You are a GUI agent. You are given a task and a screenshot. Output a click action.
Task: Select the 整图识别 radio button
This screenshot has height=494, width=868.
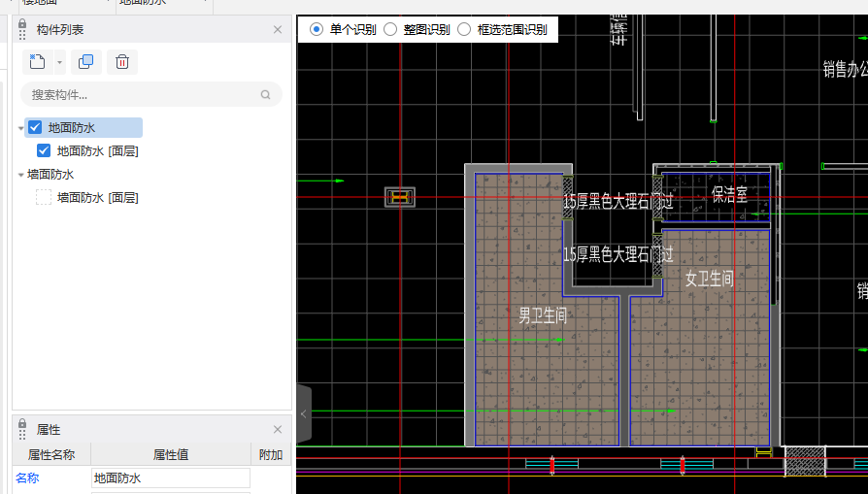(390, 29)
